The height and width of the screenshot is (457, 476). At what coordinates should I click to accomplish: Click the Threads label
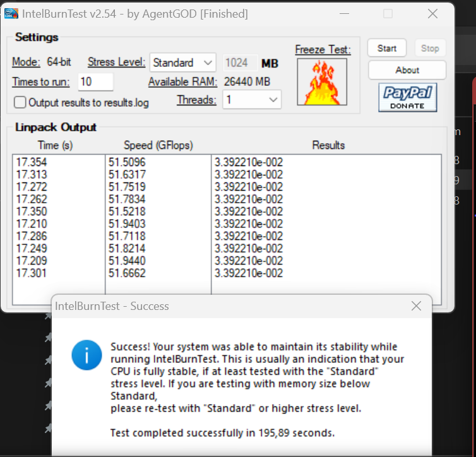[197, 100]
